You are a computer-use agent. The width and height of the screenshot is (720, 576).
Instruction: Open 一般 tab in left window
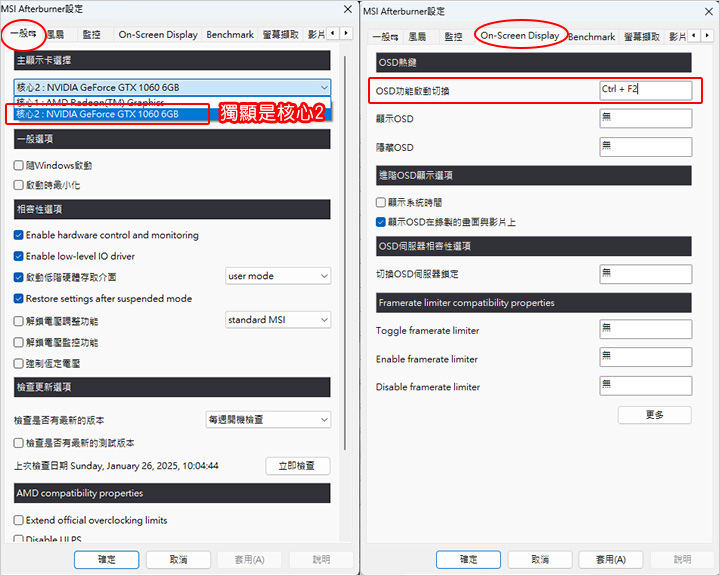click(23, 34)
